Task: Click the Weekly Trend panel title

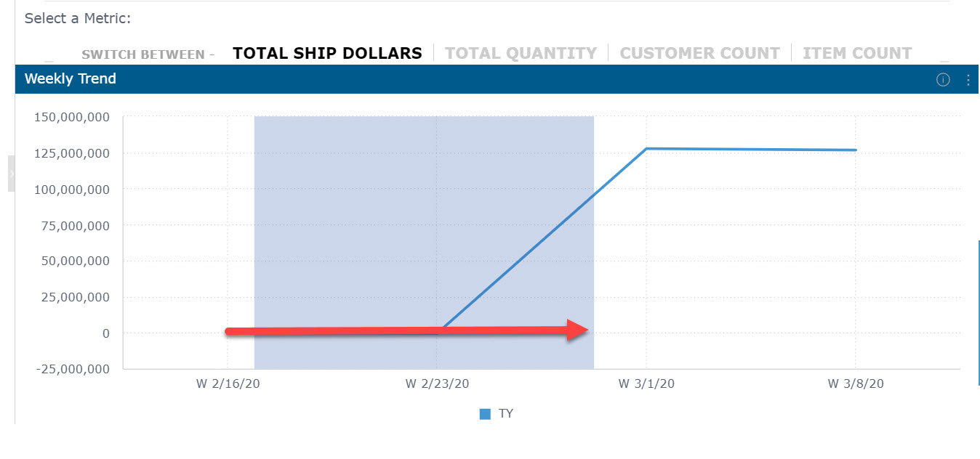Action: tap(71, 79)
